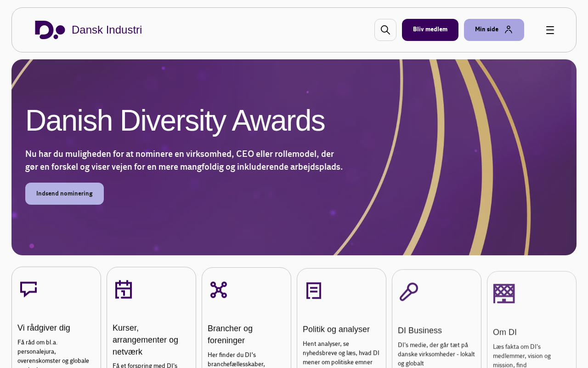Open Kurser, arrangementer og netværk heading
588x368 pixels.
coord(145,340)
